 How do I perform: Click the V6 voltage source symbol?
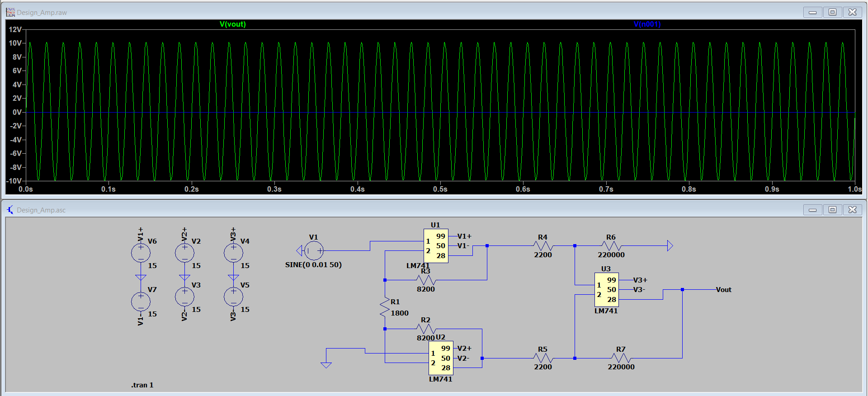point(141,253)
